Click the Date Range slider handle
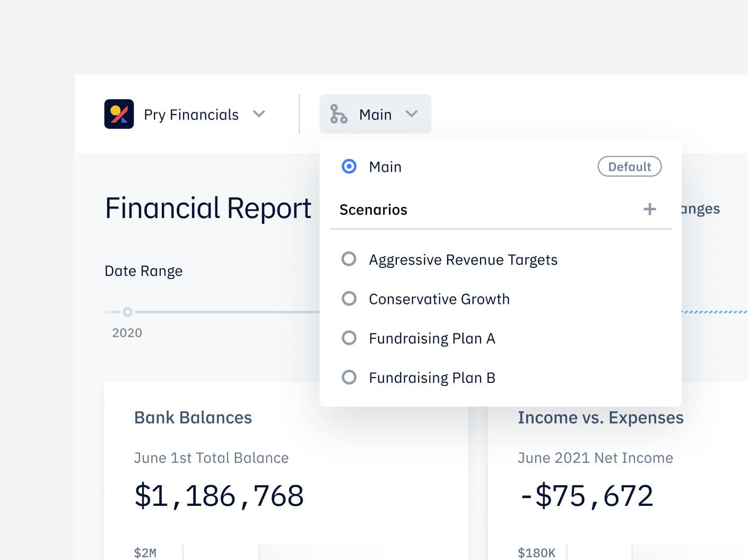Screen dimensions: 748x560 pyautogui.click(x=127, y=312)
